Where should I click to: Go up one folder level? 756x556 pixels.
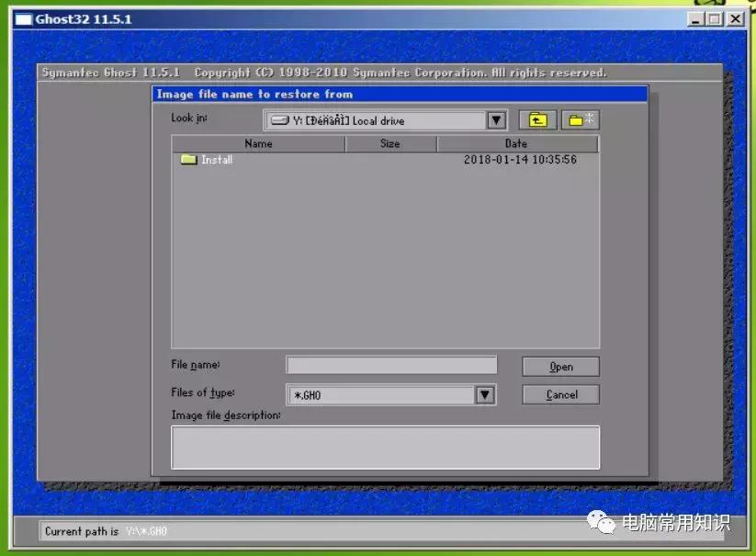pos(537,120)
